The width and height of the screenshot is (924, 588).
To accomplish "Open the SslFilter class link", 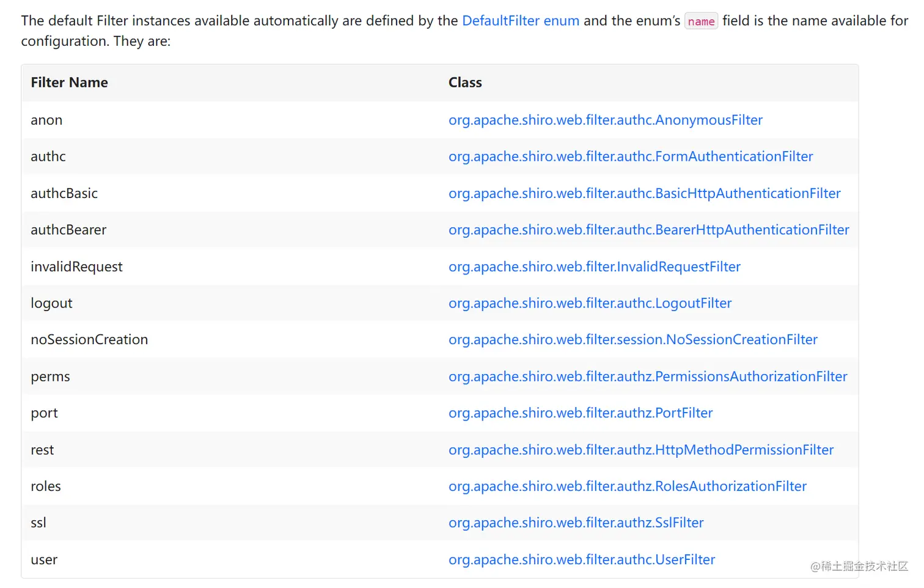I will [576, 523].
